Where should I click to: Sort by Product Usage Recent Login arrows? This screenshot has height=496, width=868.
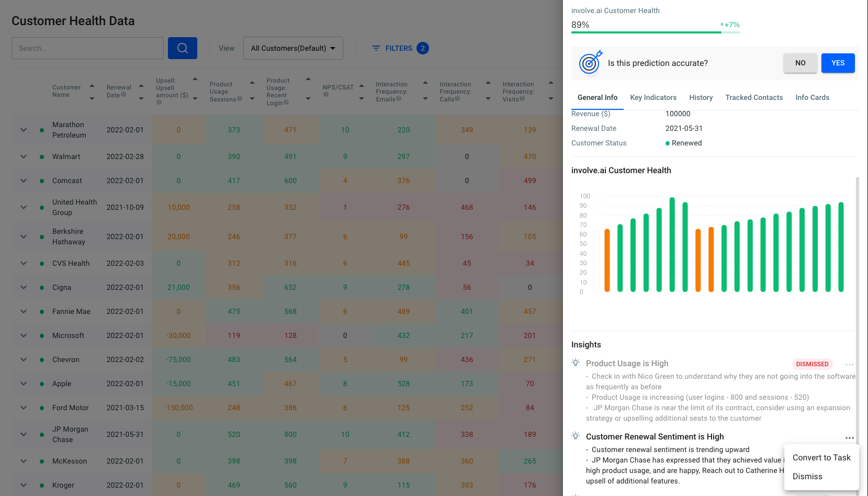point(308,89)
